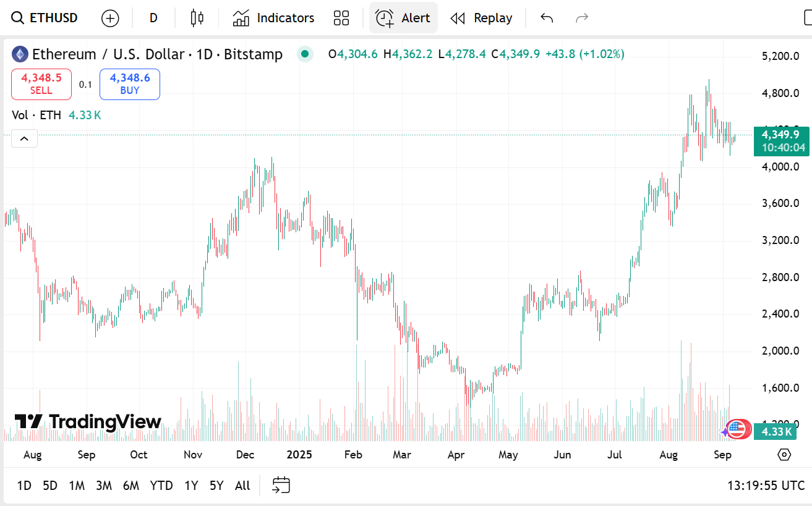The image size is (812, 506).
Task: Open the ETHUSD symbol search
Action: [x=45, y=18]
